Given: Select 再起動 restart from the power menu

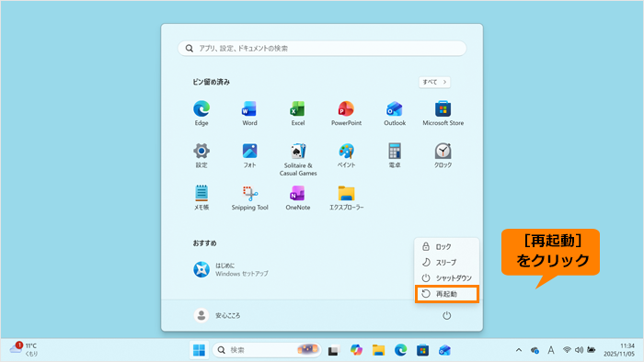Looking at the screenshot, I should tap(447, 294).
